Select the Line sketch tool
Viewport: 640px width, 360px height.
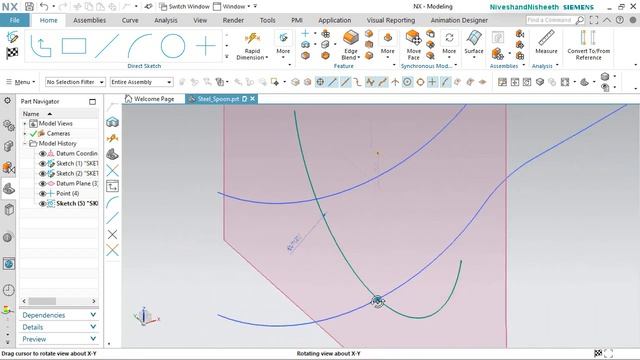coord(107,46)
